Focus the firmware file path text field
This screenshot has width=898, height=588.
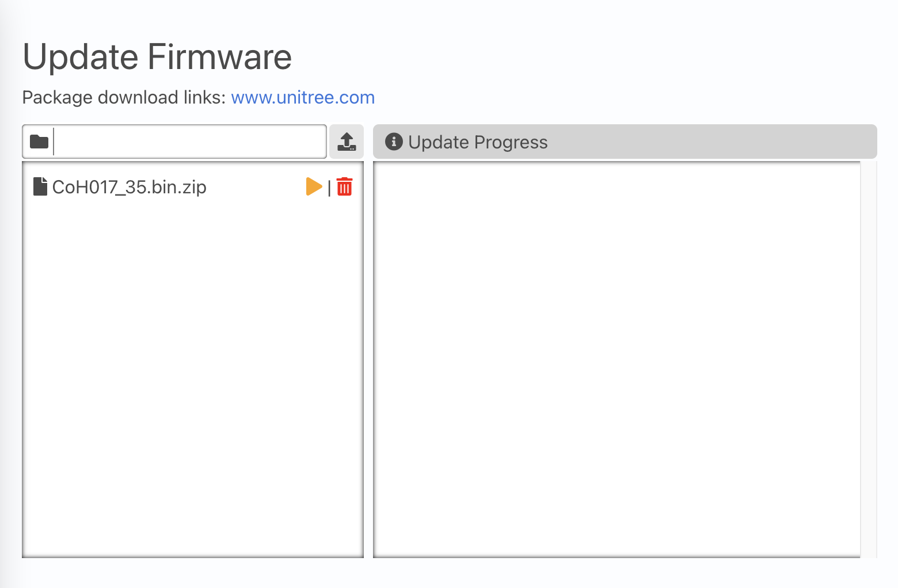click(190, 142)
